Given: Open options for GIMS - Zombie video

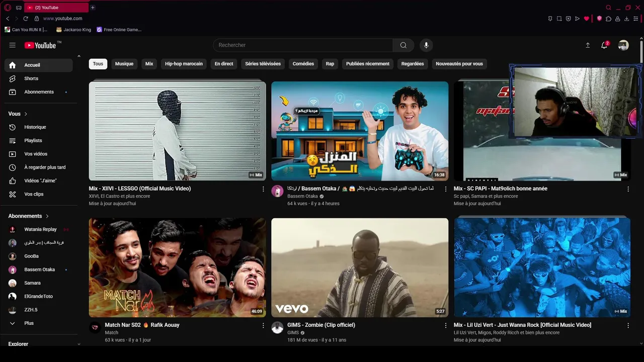Looking at the screenshot, I should click(x=445, y=325).
